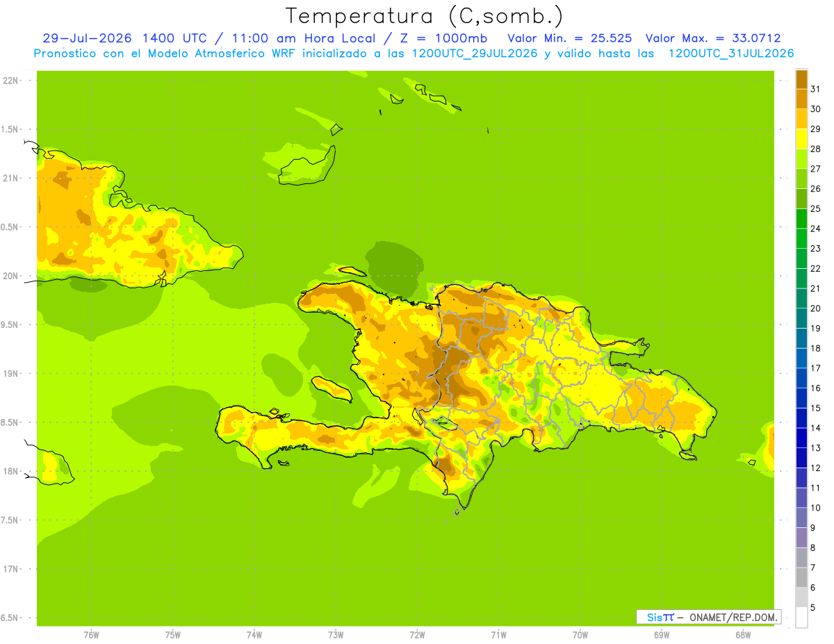This screenshot has width=834, height=644.
Task: Click the '17N' latitude axis label
Action: pos(12,570)
